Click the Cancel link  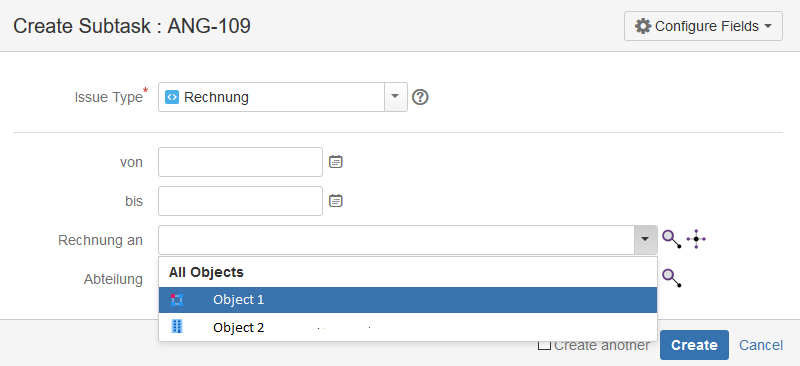(761, 345)
